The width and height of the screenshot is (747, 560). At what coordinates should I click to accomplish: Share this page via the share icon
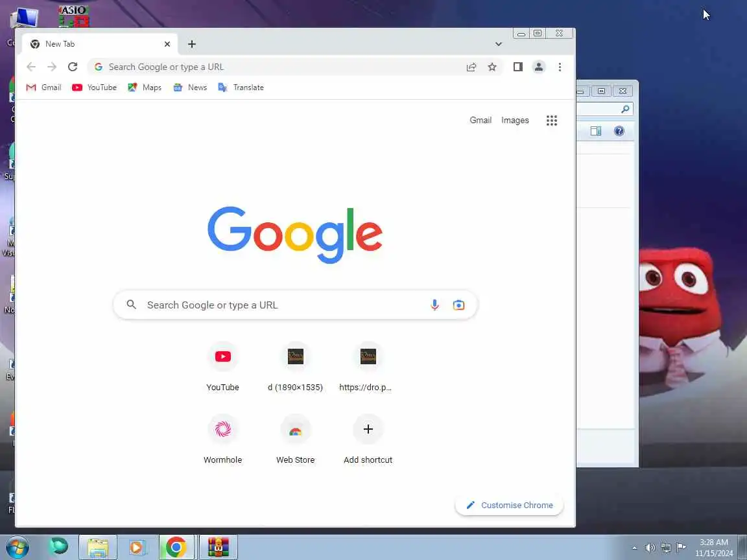[471, 67]
